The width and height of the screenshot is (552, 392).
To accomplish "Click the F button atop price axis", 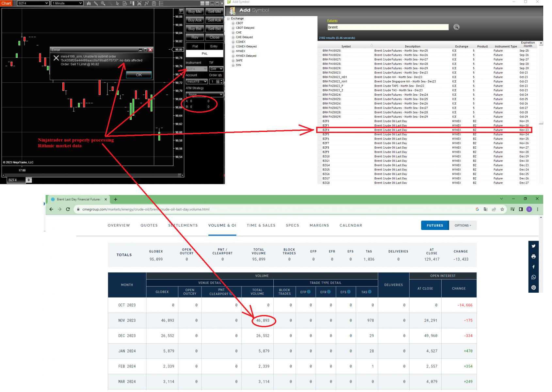I will click(181, 11).
